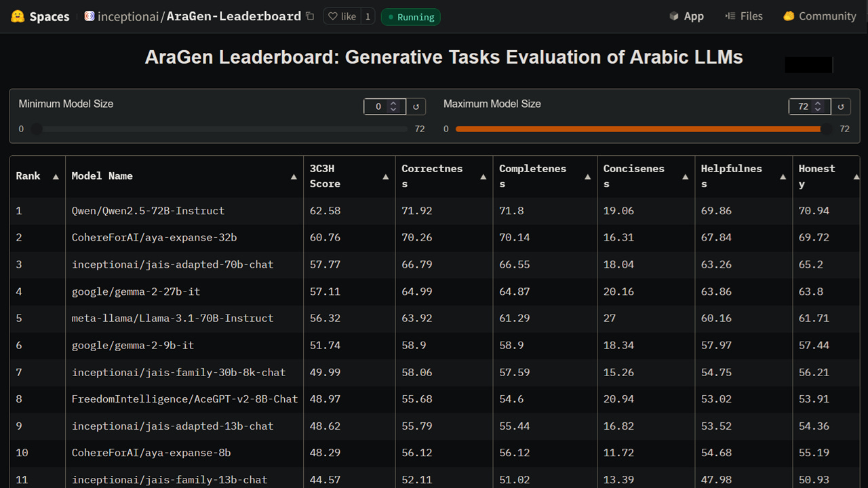The image size is (868, 488).
Task: Click the Conciseness value 20.16 cell
Action: 646,291
